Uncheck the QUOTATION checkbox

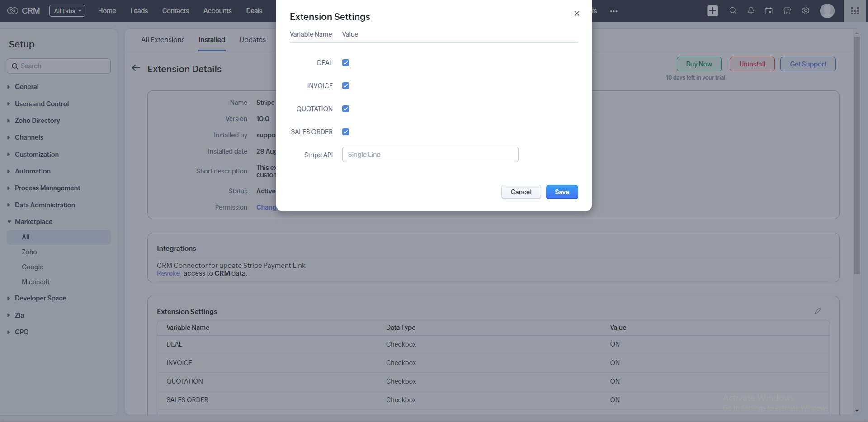[x=346, y=109]
